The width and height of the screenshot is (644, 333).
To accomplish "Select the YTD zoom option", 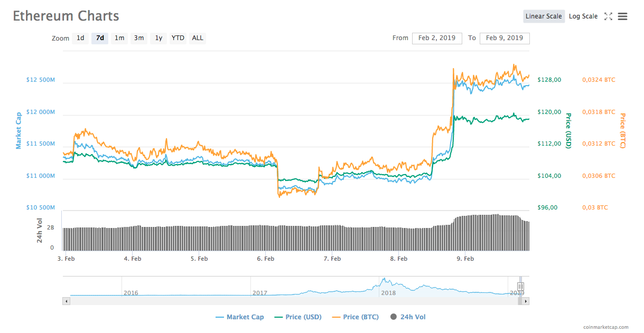I will point(178,38).
